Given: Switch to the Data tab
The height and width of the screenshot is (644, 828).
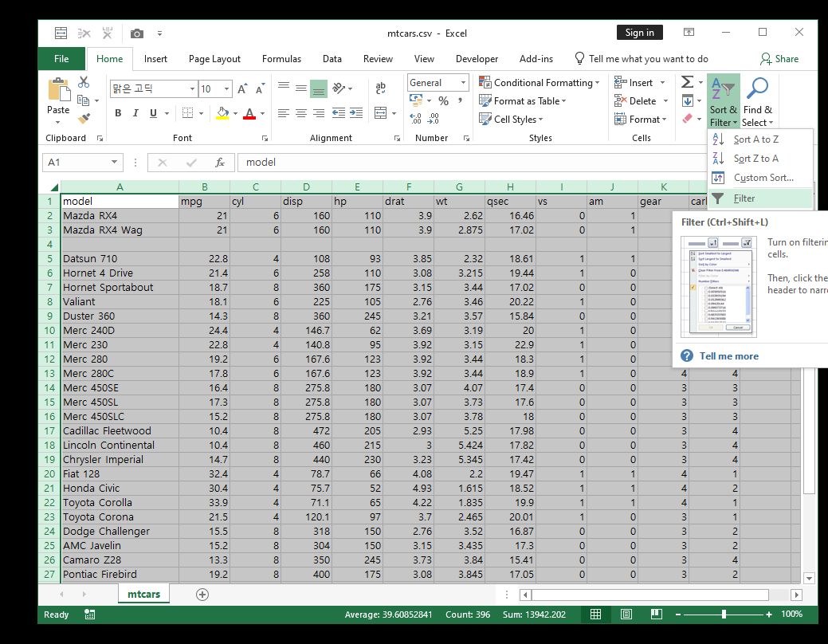Looking at the screenshot, I should 332,59.
